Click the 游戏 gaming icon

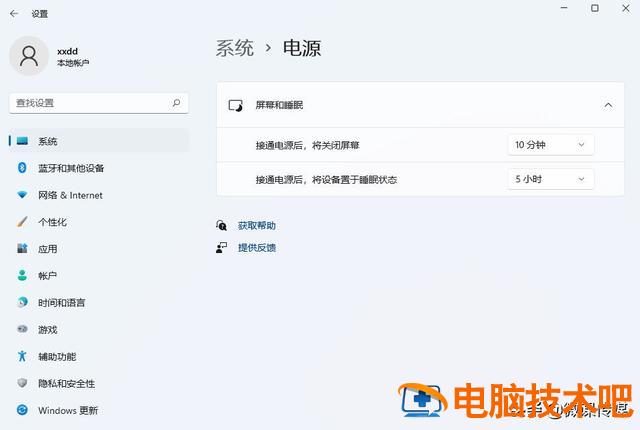pyautogui.click(x=22, y=329)
